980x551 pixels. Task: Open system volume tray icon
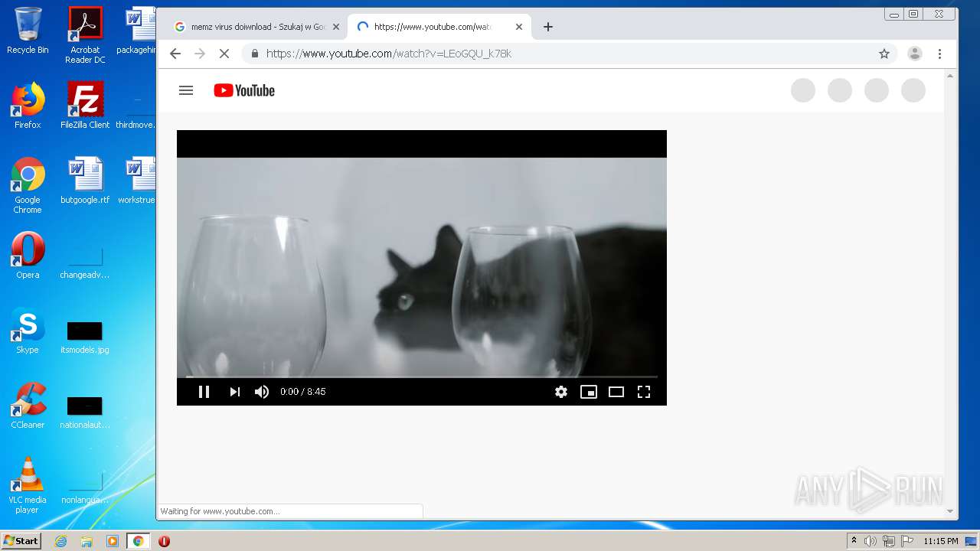871,541
